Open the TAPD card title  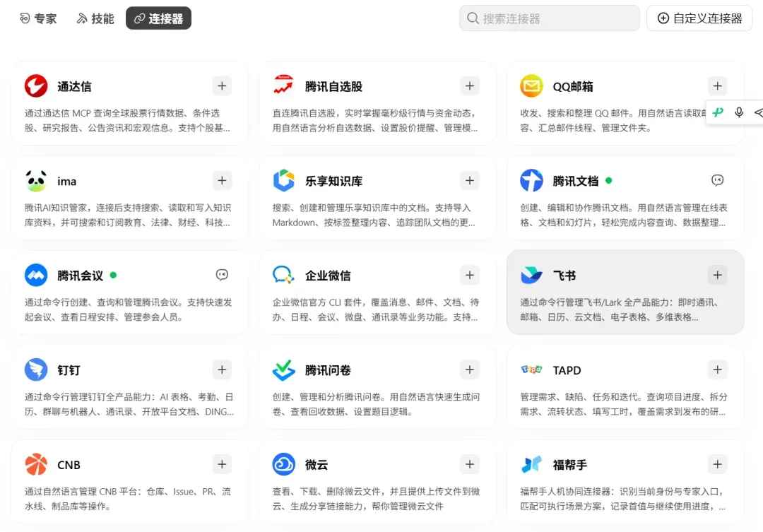[567, 370]
